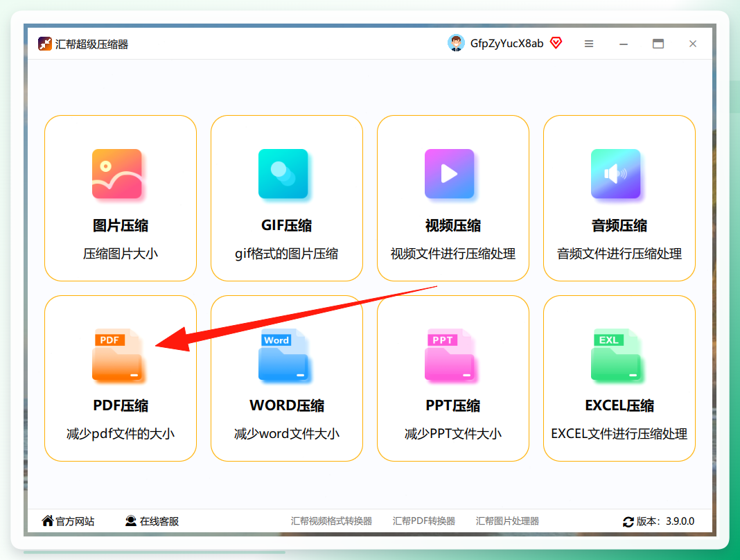Open the 音频压缩 speaker icon
The image size is (740, 560).
click(x=615, y=174)
